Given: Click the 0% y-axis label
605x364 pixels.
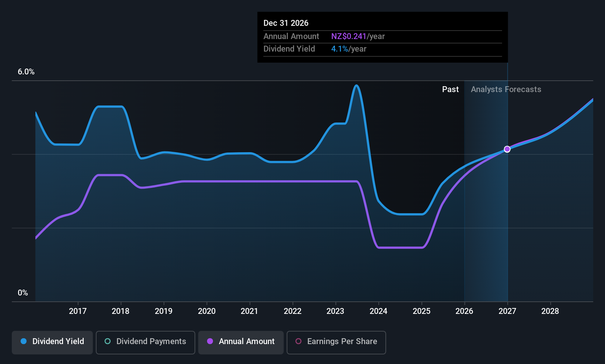Looking at the screenshot, I should point(23,293).
